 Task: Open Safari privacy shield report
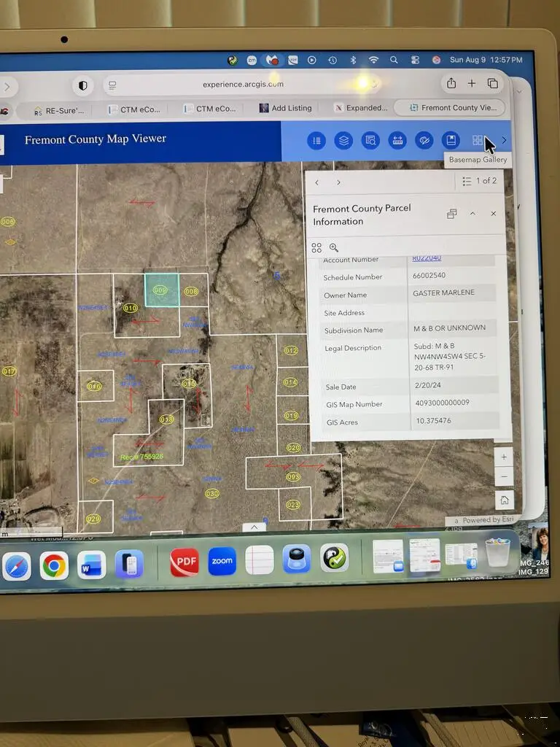pyautogui.click(x=83, y=85)
